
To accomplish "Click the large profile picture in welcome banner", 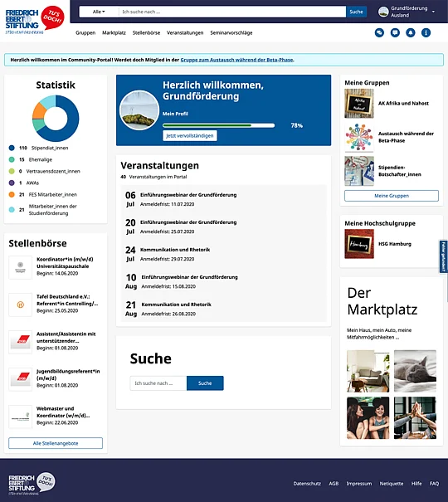I will 139,110.
